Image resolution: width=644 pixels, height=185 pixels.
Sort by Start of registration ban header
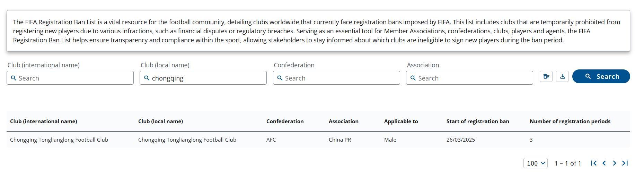click(x=478, y=121)
